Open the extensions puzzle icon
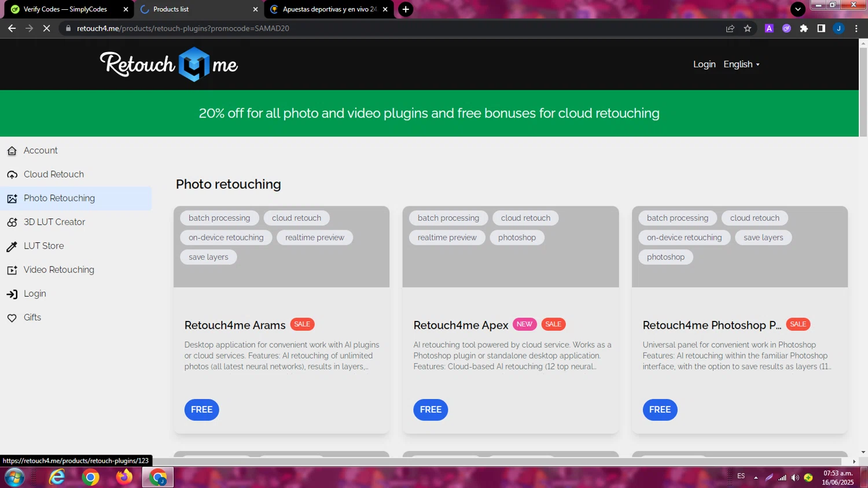Viewport: 868px width, 488px height. pyautogui.click(x=804, y=28)
